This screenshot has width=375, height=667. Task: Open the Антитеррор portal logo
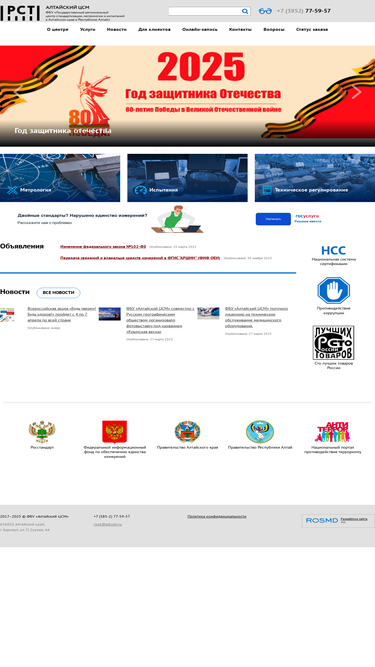[x=332, y=432]
